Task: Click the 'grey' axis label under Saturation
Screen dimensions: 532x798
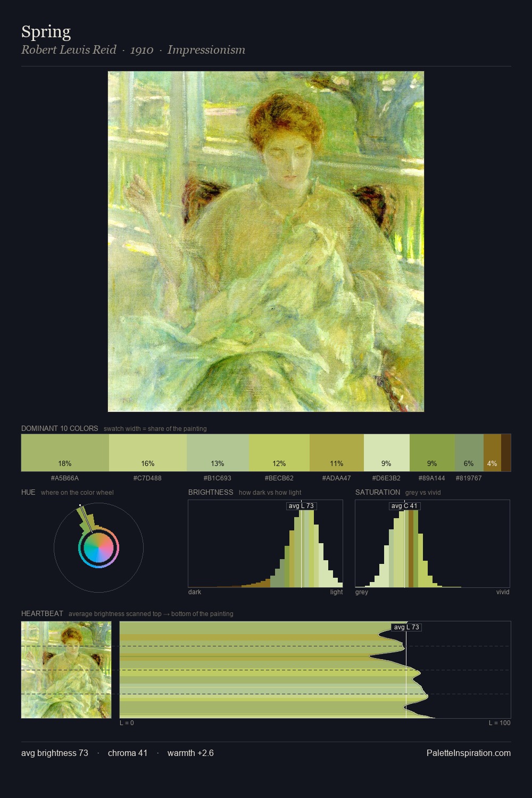Action: [x=362, y=592]
